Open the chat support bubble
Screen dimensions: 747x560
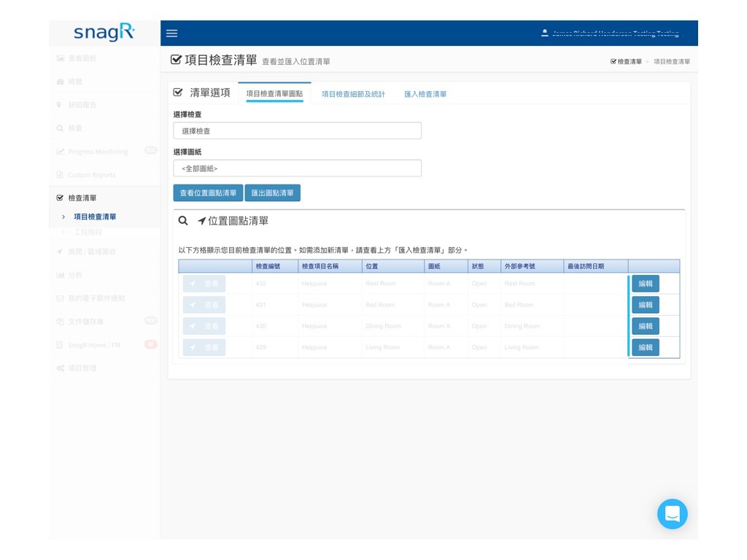[x=672, y=514]
